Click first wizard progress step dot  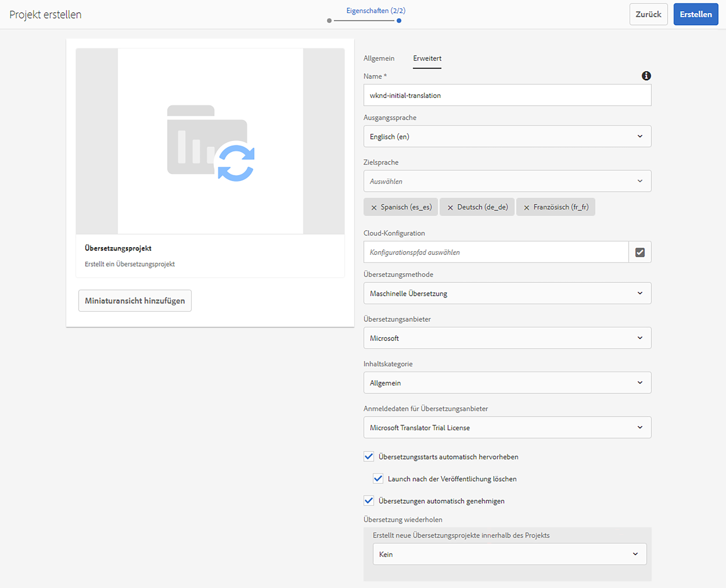pos(329,21)
